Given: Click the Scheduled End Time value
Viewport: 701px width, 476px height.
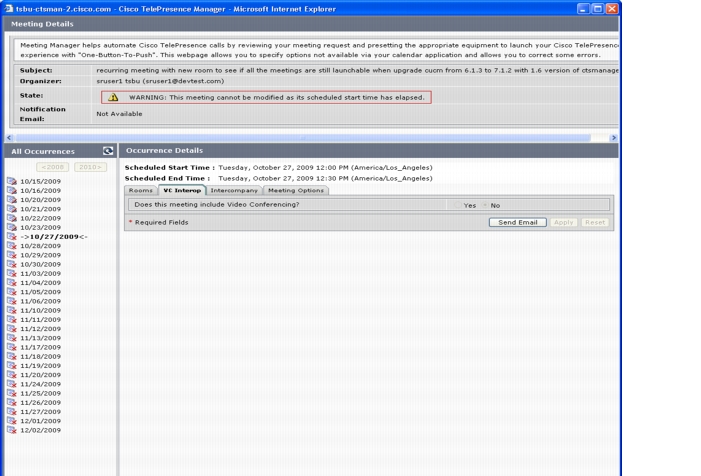Looking at the screenshot, I should point(325,178).
